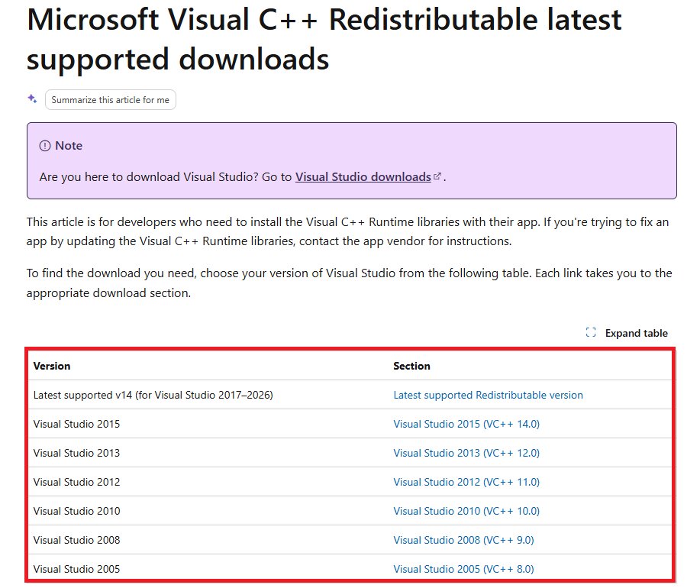The image size is (700, 588).
Task: Click the Note heading text
Action: 68,145
